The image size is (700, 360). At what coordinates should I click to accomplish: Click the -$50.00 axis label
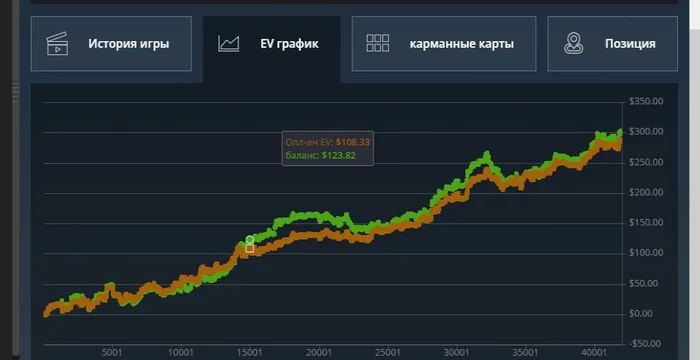[644, 344]
